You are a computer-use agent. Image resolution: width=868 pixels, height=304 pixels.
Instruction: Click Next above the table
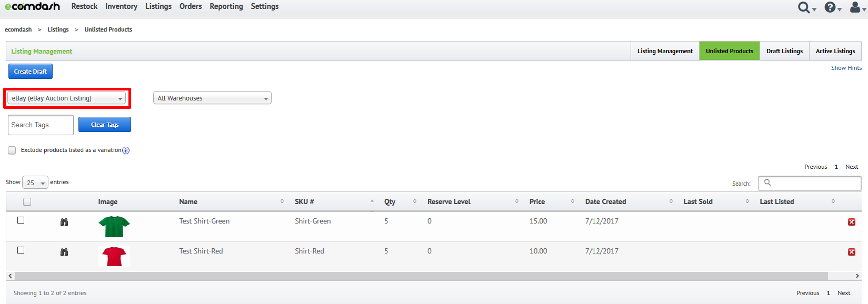[852, 167]
